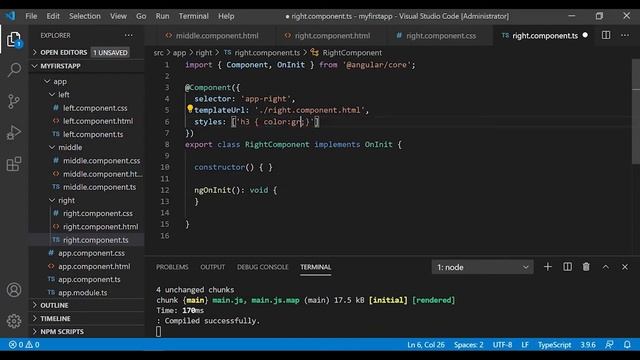Viewport: 640px width, 360px height.
Task: Click the errors and warnings status indicator
Action: [24, 344]
